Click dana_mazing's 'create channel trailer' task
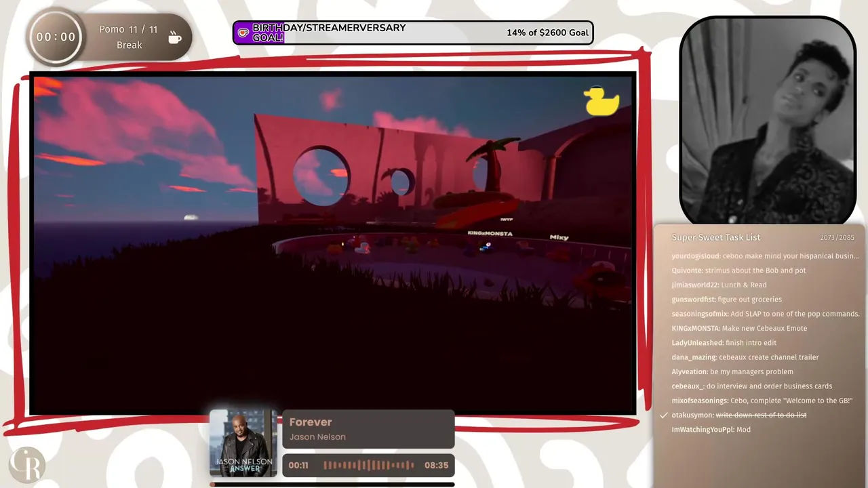This screenshot has height=488, width=868. (x=745, y=357)
